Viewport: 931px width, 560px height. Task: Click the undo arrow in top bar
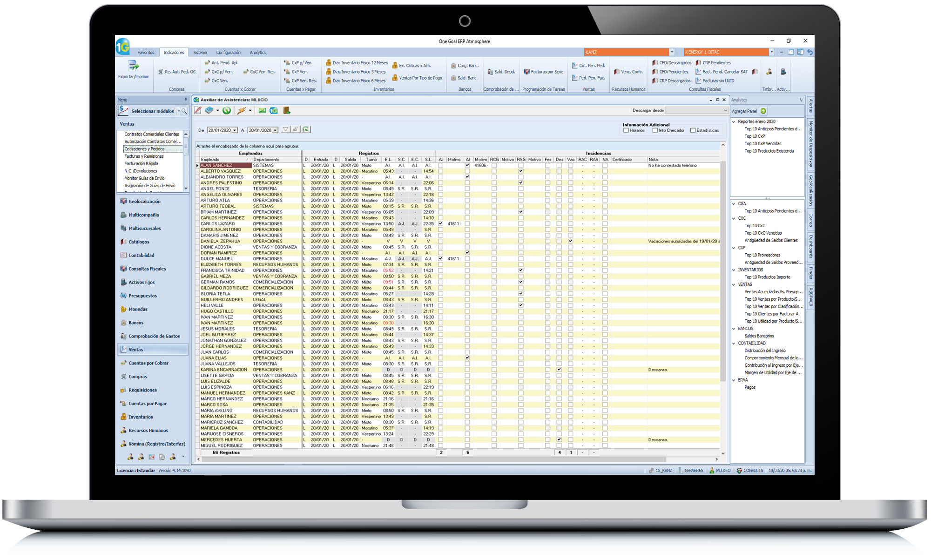[x=810, y=52]
